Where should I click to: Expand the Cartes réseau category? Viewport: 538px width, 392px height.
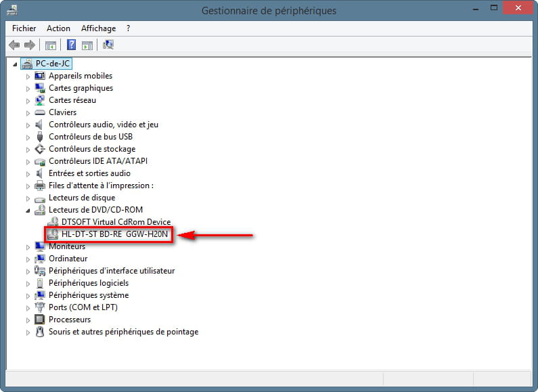click(28, 101)
